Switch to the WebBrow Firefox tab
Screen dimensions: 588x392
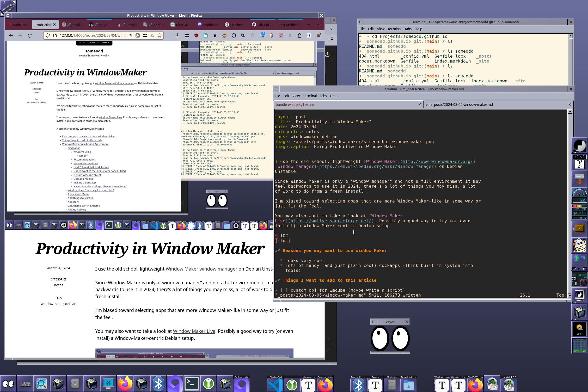pos(18,25)
